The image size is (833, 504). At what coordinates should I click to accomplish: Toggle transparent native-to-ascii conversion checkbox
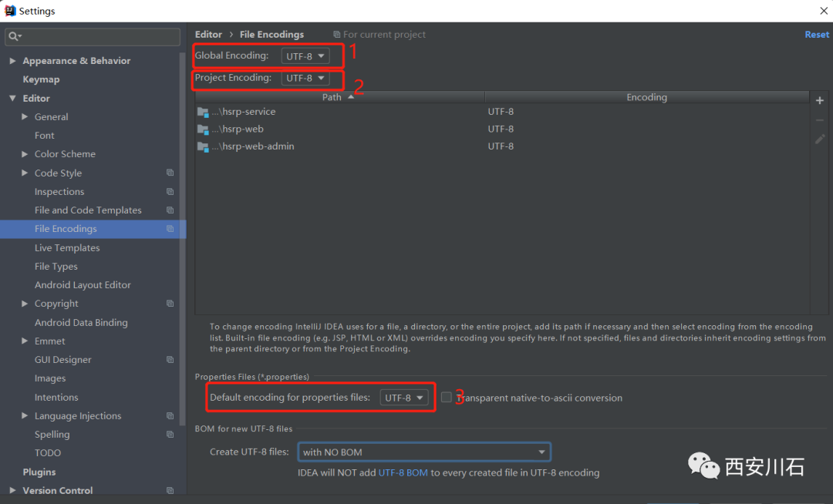(447, 398)
